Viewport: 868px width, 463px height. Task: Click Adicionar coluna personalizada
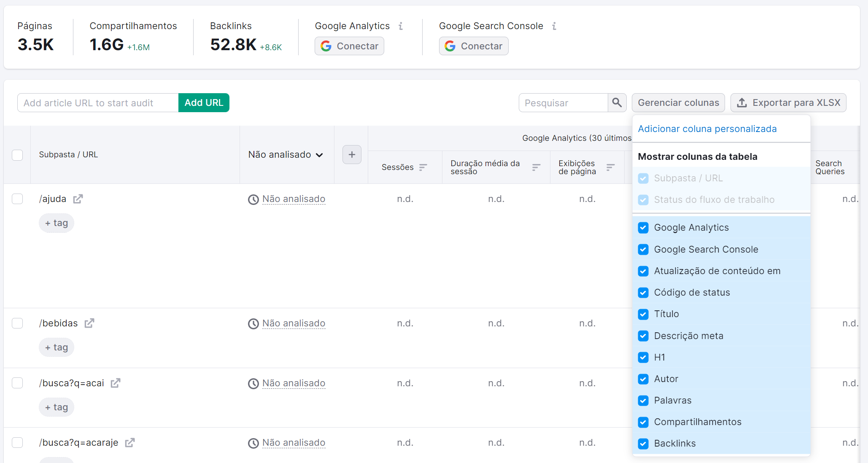tap(707, 129)
